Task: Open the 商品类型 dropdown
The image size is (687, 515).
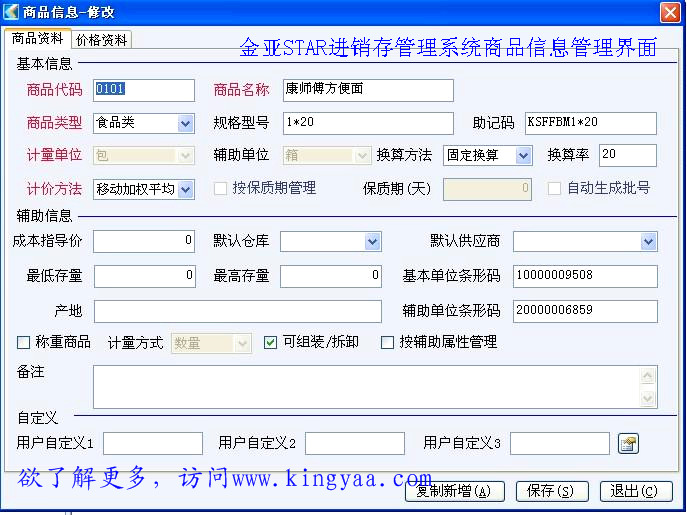Action: click(185, 124)
